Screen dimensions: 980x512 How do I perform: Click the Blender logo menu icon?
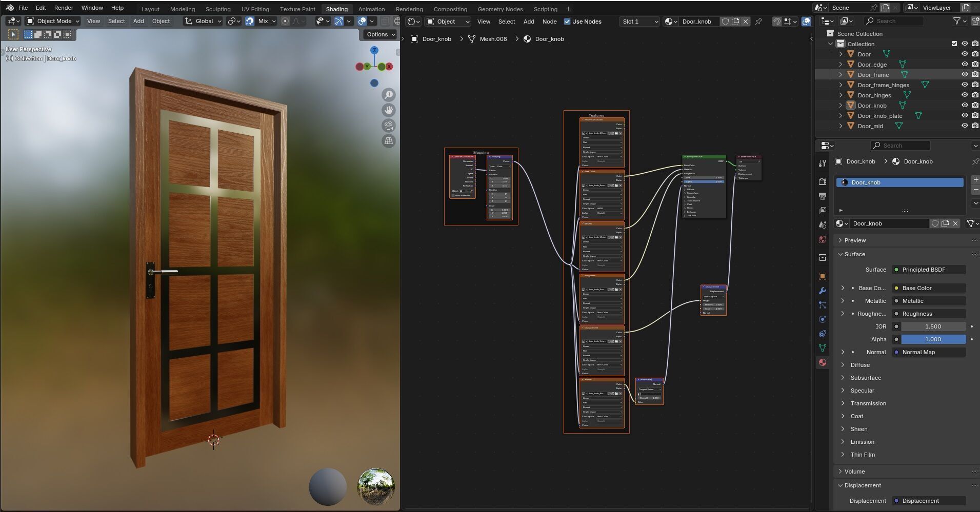tap(10, 8)
